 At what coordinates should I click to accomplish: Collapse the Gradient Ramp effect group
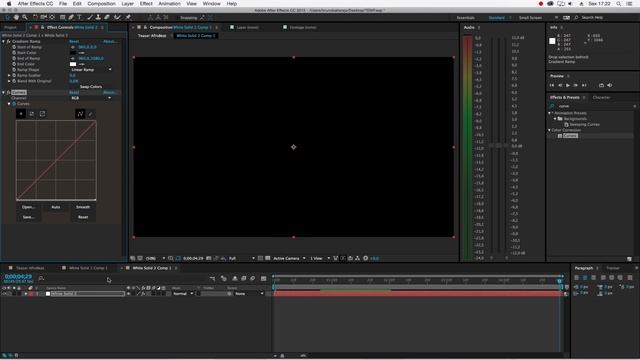click(x=3, y=41)
